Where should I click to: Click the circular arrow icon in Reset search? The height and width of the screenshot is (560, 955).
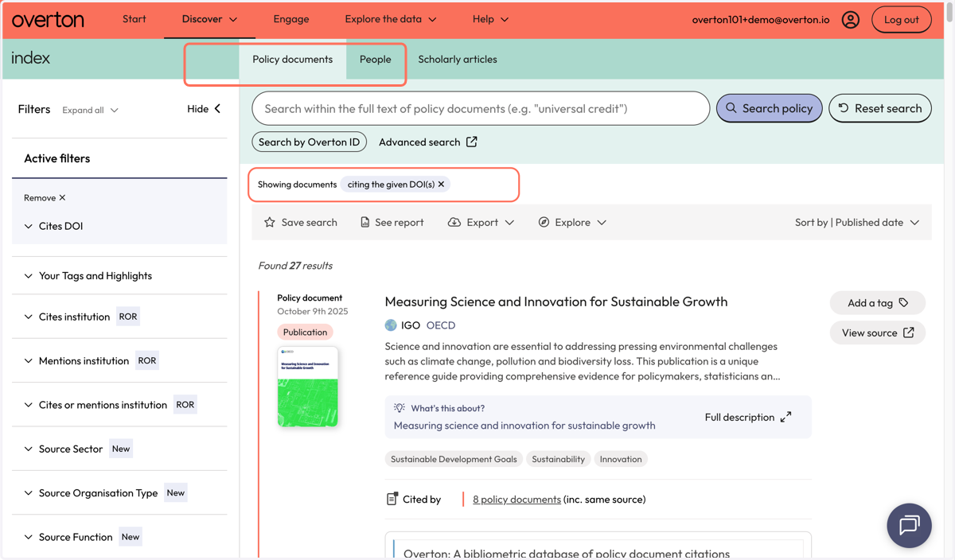click(844, 108)
